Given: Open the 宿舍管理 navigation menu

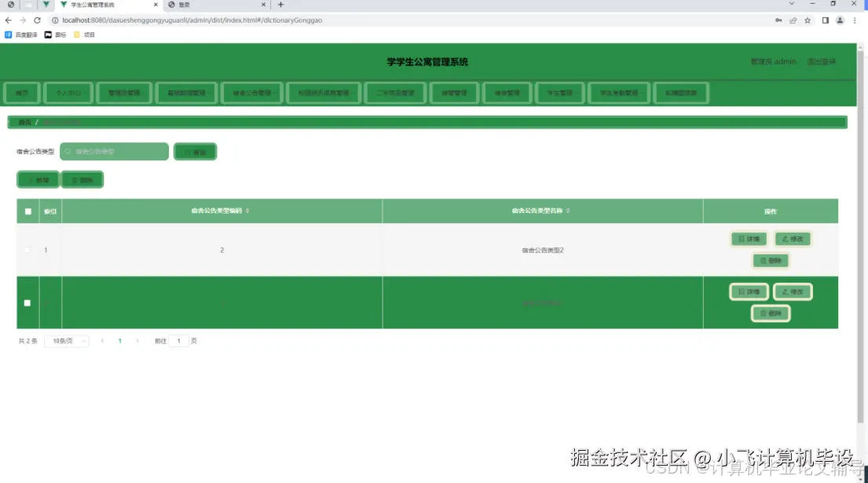Looking at the screenshot, I should (x=507, y=93).
